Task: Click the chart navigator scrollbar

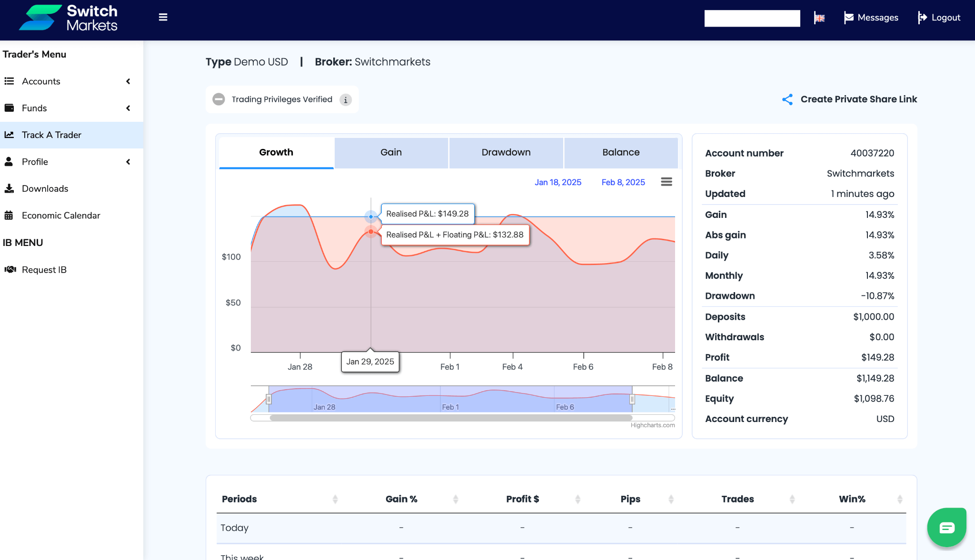Action: pyautogui.click(x=451, y=418)
